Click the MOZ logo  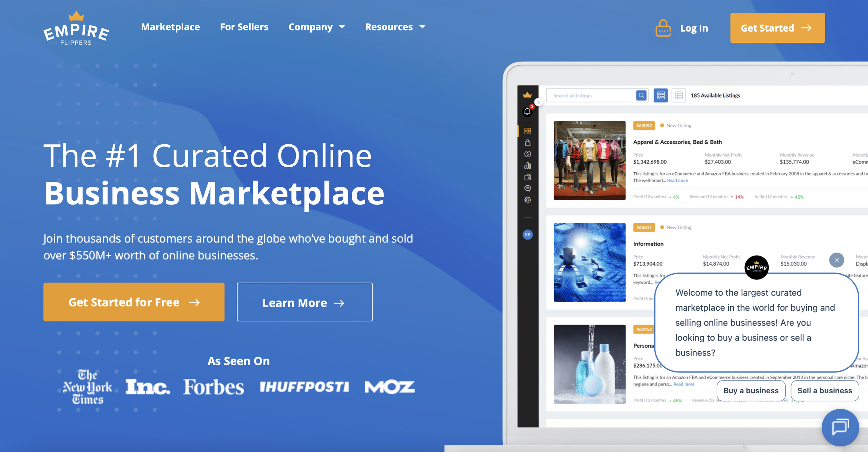click(390, 387)
